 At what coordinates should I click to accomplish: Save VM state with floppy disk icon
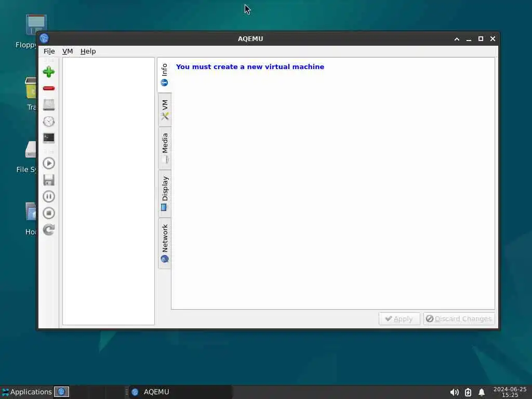point(48,180)
